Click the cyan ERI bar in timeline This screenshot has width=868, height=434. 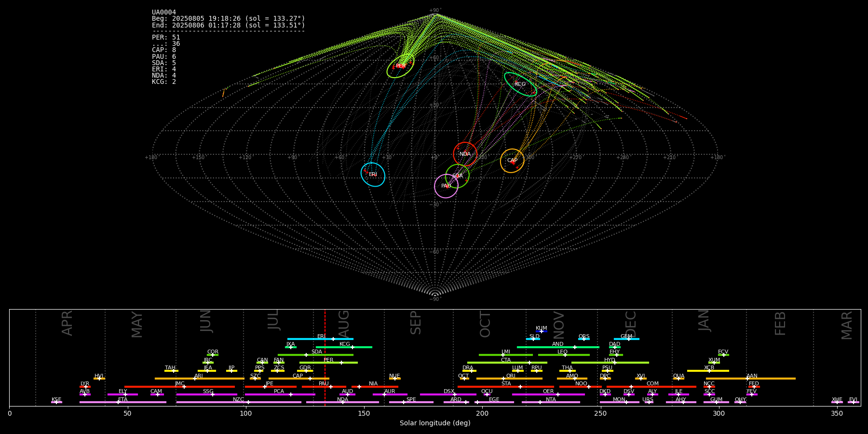(x=320, y=339)
